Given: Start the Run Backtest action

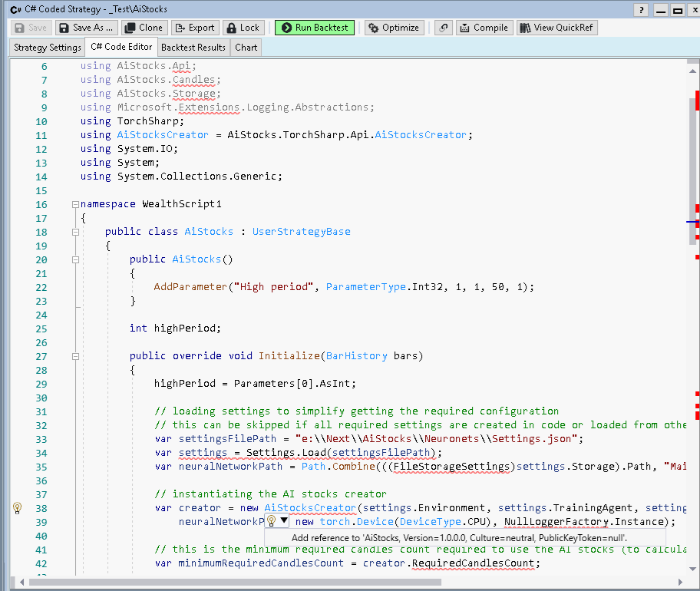Looking at the screenshot, I should click(x=314, y=28).
